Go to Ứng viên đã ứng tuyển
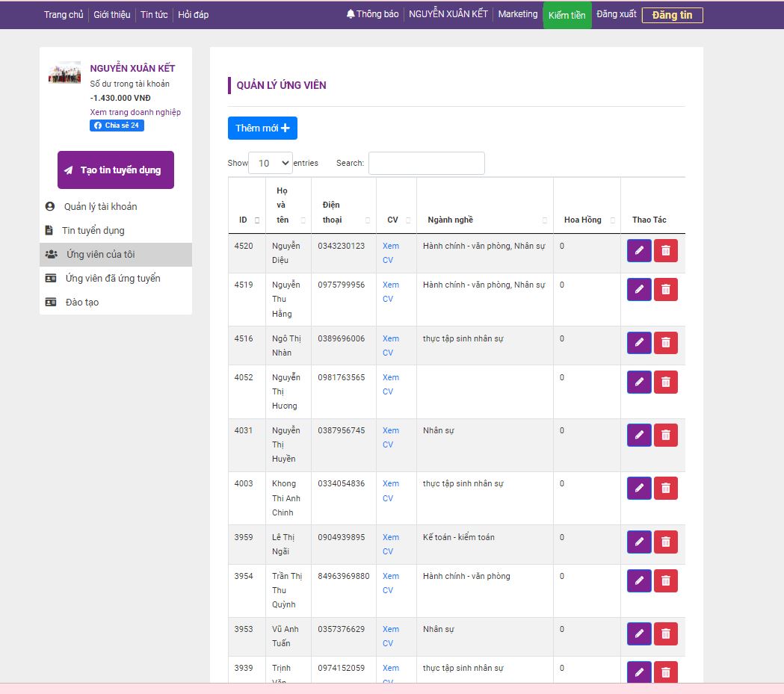This screenshot has width=784, height=694. (113, 279)
